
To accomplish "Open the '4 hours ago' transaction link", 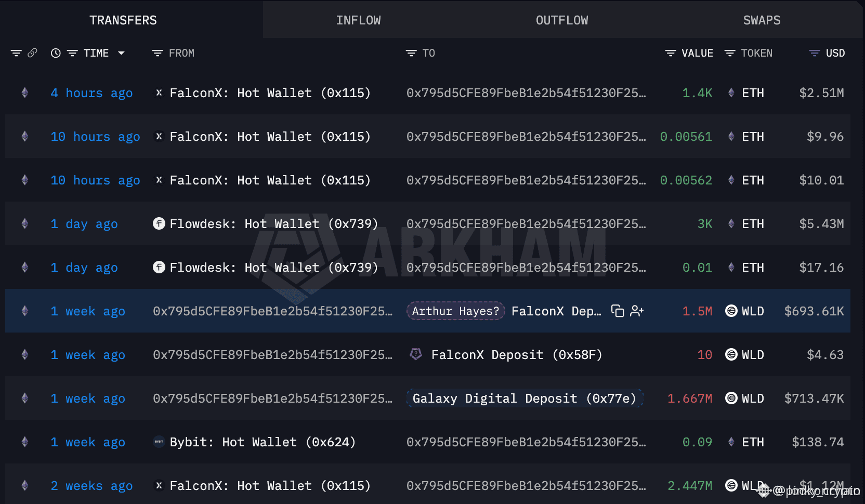I will coord(91,93).
